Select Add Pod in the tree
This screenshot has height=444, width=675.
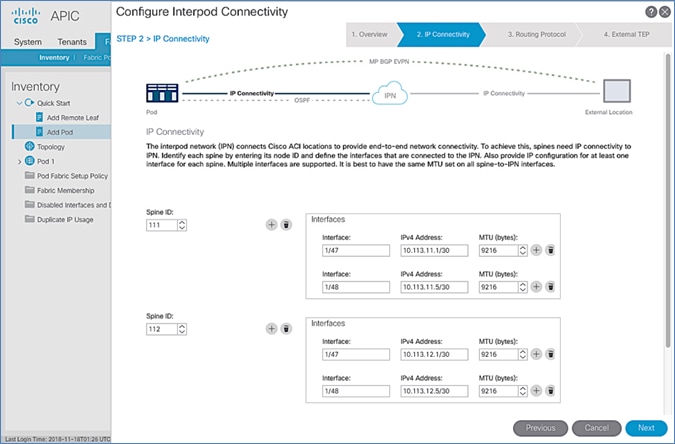coord(59,132)
